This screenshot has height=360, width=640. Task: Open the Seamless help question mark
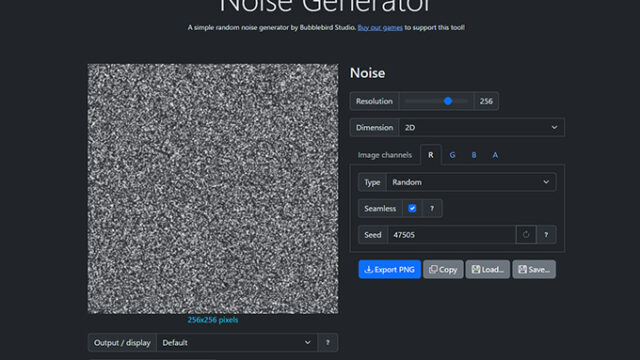pos(432,209)
